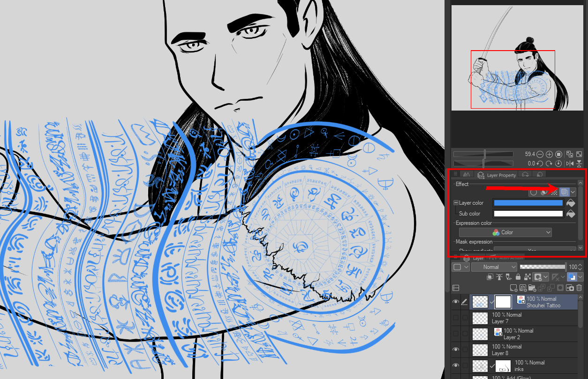Open the palette color dropdown
This screenshot has width=588, height=379.
coord(460,267)
